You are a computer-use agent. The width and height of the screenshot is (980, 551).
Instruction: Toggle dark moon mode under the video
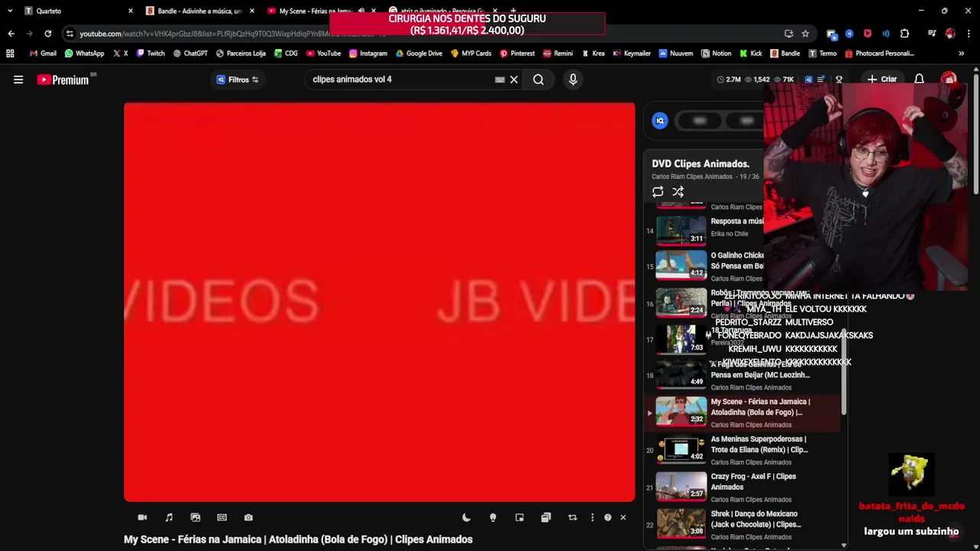pyautogui.click(x=466, y=517)
